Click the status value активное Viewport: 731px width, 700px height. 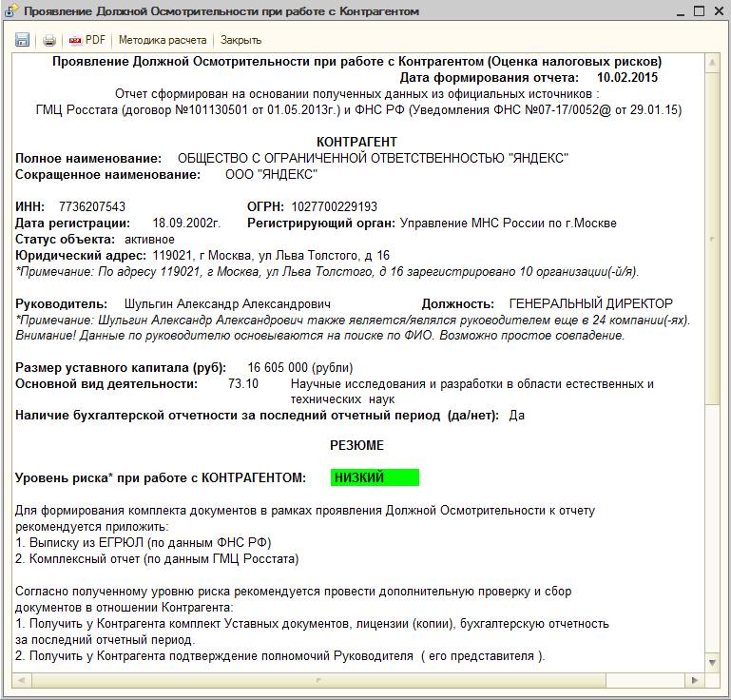(149, 240)
